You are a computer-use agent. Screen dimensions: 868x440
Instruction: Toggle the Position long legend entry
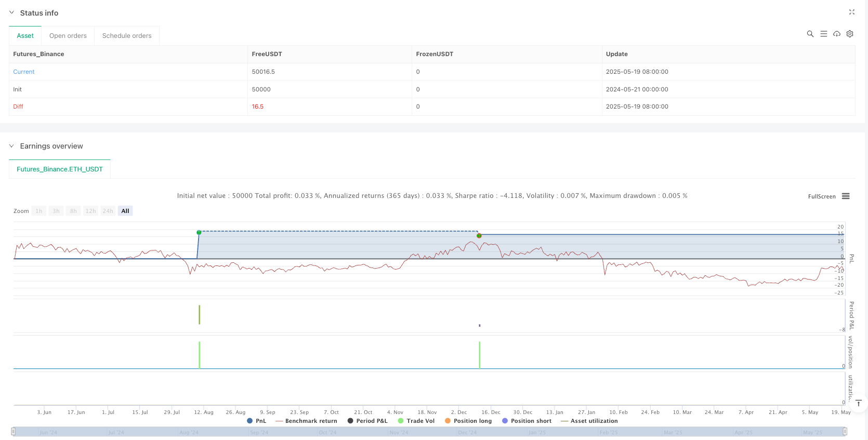[468, 421]
